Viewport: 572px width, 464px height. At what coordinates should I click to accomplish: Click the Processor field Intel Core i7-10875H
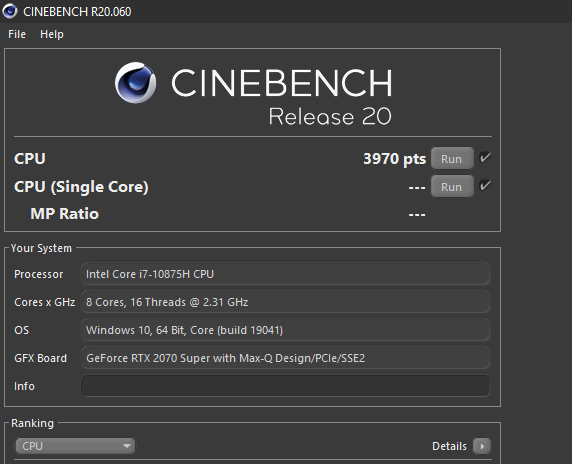coord(285,274)
